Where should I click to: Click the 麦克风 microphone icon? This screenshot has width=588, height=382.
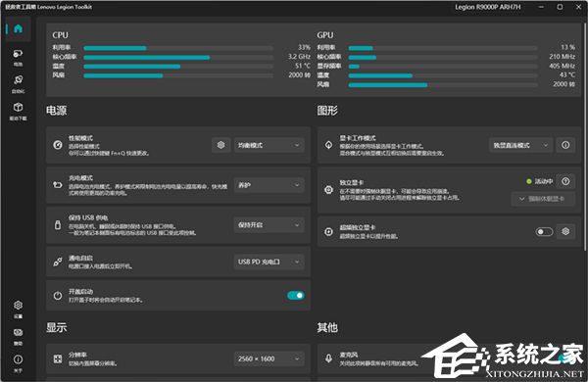pyautogui.click(x=329, y=358)
